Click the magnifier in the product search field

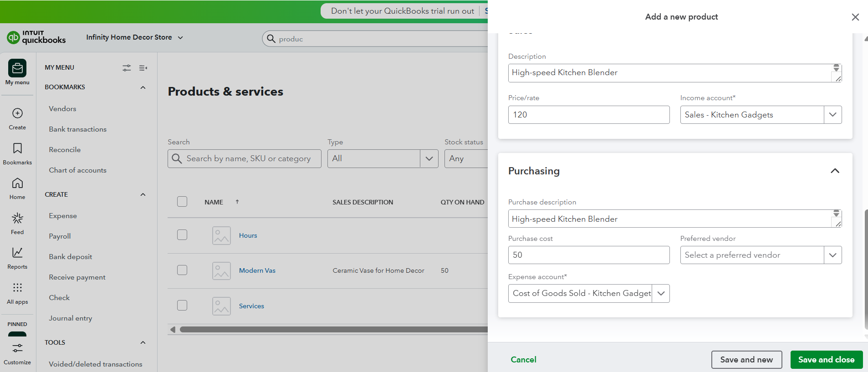click(177, 158)
